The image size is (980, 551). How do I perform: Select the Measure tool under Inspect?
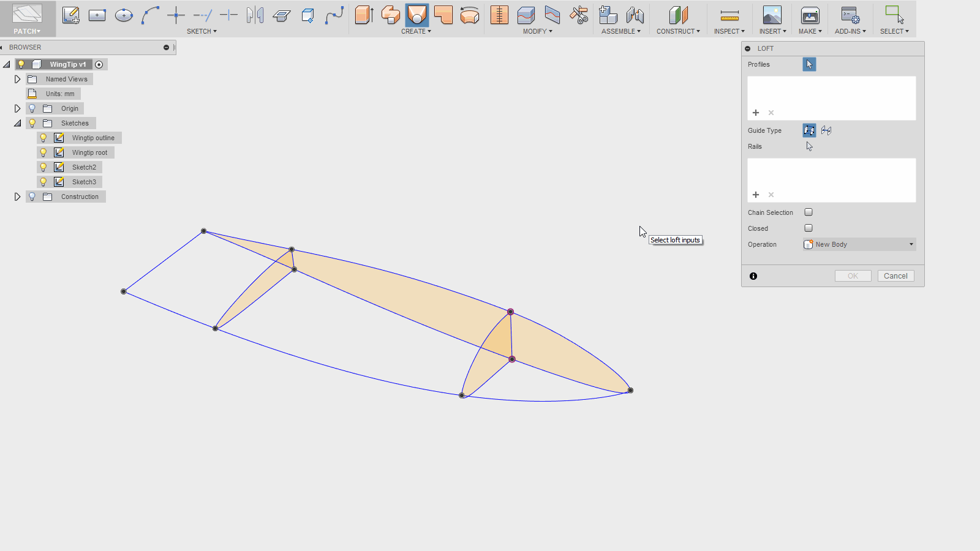coord(729,15)
